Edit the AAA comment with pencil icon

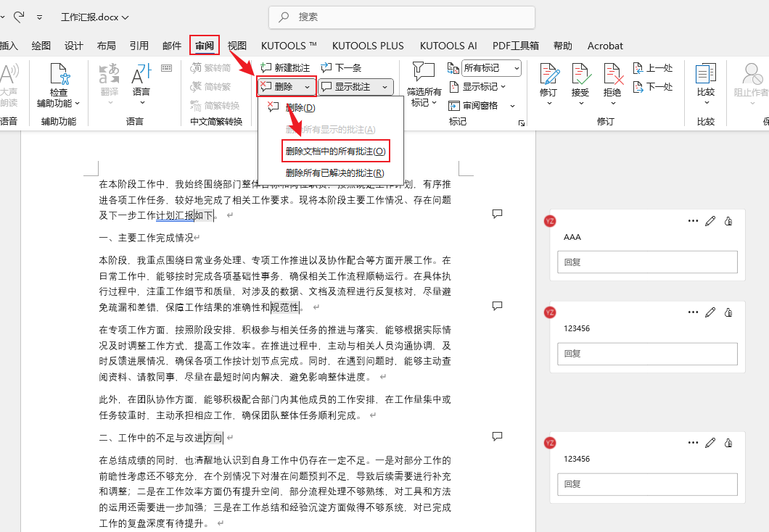710,221
